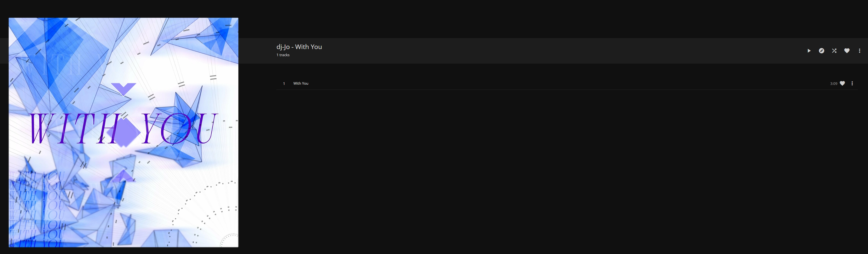The width and height of the screenshot is (868, 254).
Task: Favorite the album using header heart
Action: tap(847, 51)
